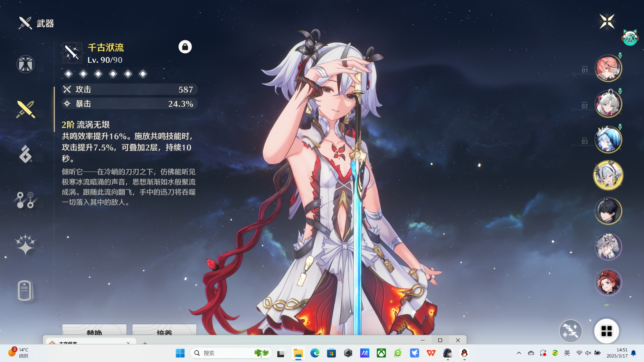Image resolution: width=644 pixels, height=362 pixels.
Task: Click the cloud icon in the system tray
Action: [x=531, y=353]
